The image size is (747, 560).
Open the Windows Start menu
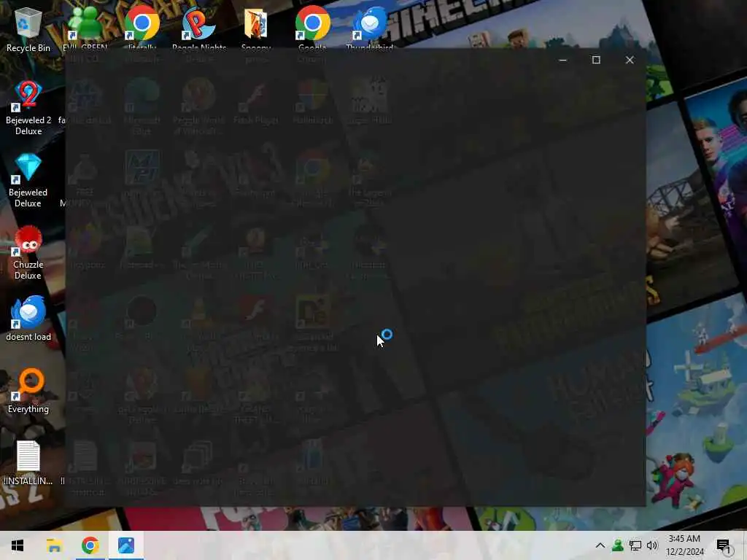tap(18, 545)
